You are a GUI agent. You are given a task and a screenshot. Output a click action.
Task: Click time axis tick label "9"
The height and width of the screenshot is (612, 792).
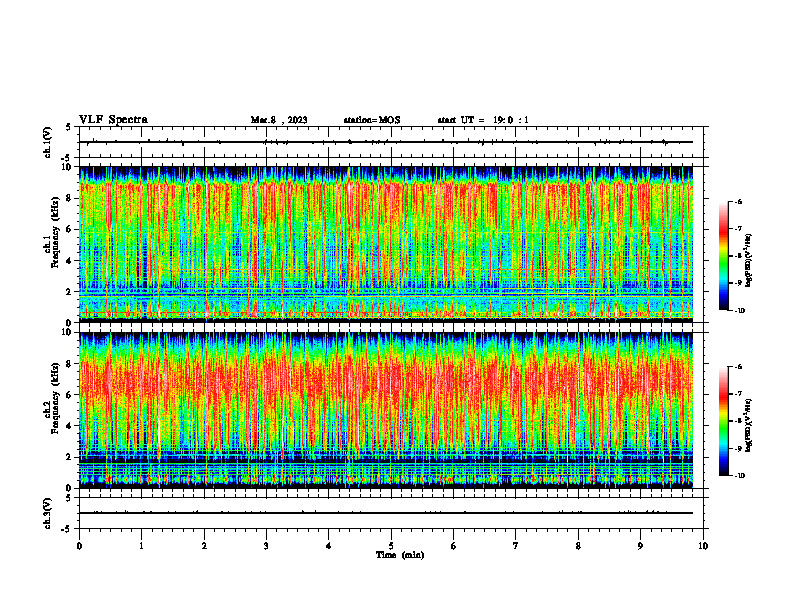click(640, 546)
